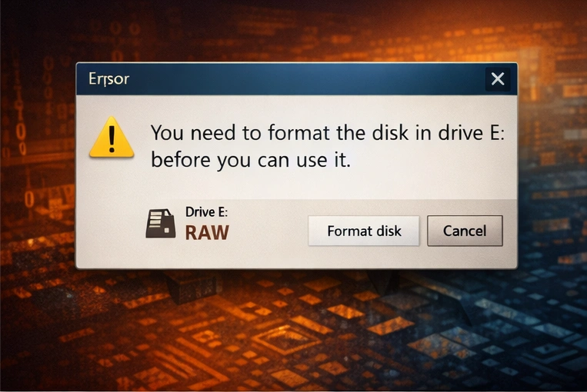Select the Drive E: disk icon
This screenshot has width=587, height=392.
[x=161, y=224]
